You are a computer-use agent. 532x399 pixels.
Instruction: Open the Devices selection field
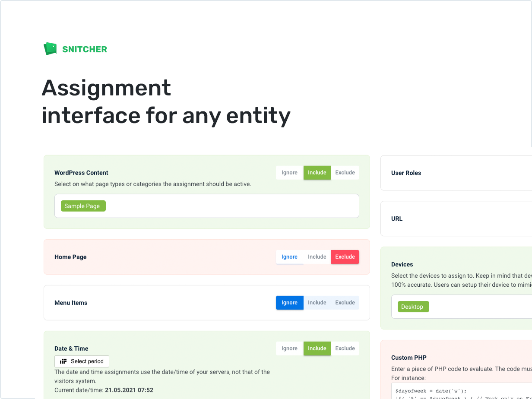pyautogui.click(x=475, y=307)
